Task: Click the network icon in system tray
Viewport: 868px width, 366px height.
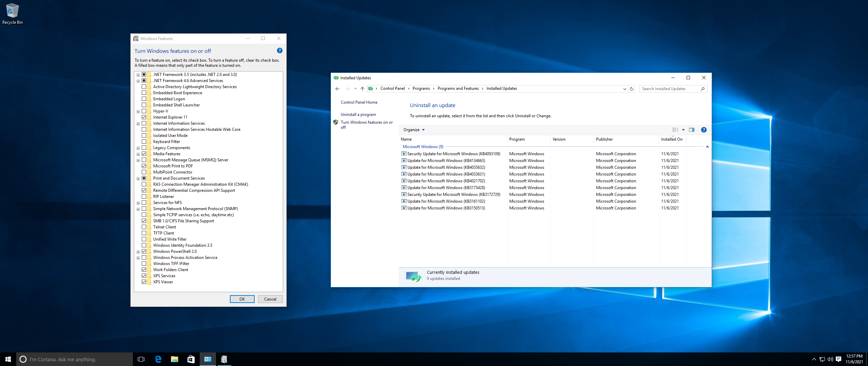Action: [822, 359]
